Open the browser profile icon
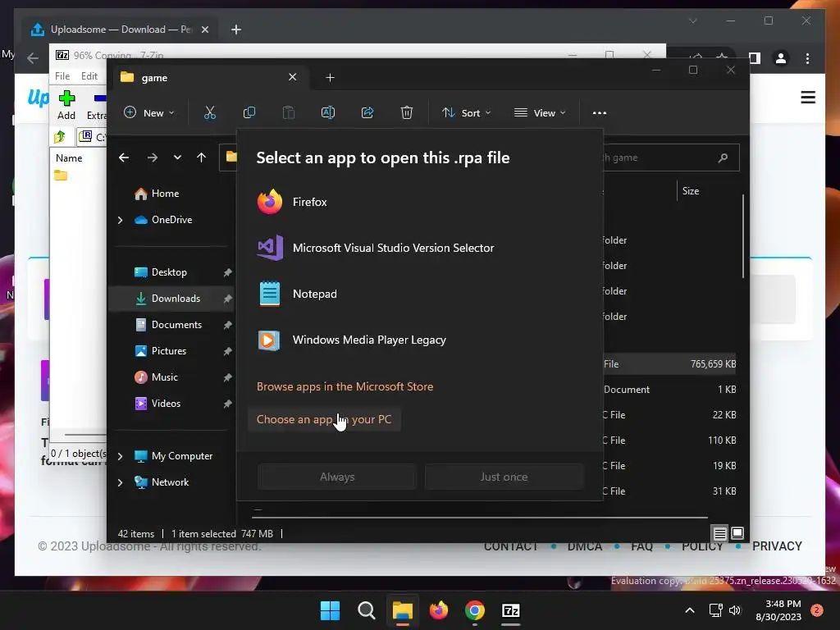The height and width of the screenshot is (630, 840). pos(781,58)
